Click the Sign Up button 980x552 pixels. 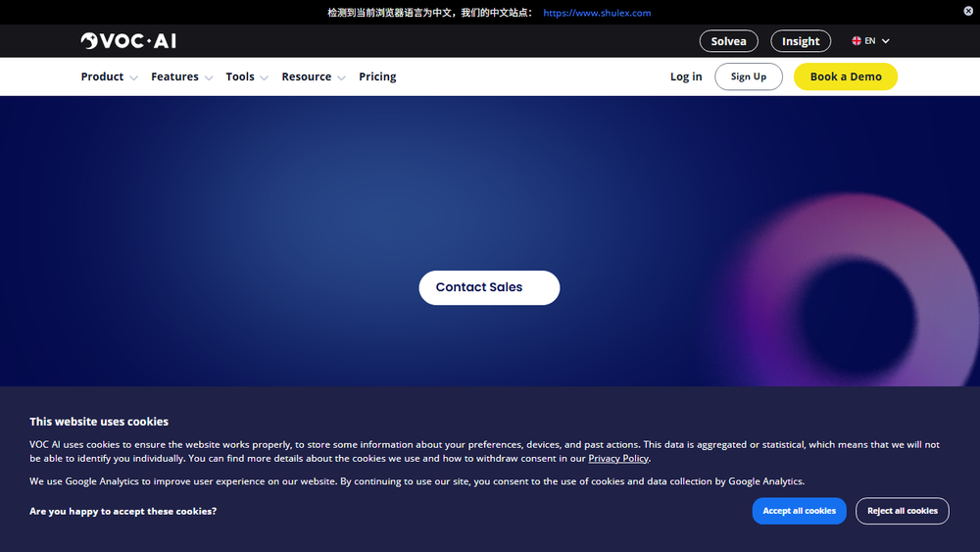click(x=749, y=76)
